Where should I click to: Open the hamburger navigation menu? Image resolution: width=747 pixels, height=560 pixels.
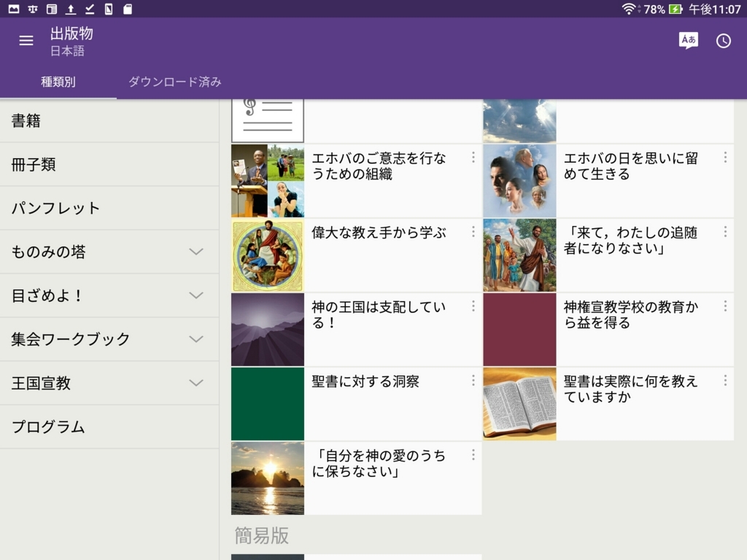26,41
